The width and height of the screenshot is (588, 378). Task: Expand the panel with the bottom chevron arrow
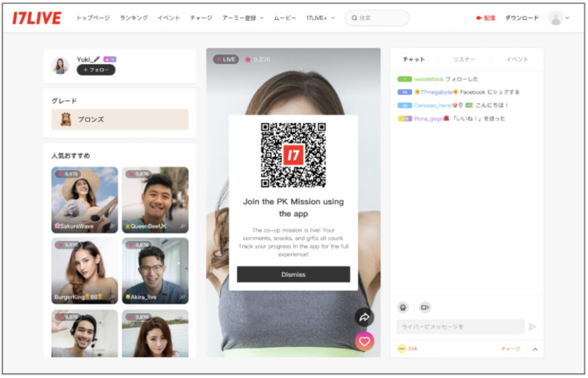535,349
